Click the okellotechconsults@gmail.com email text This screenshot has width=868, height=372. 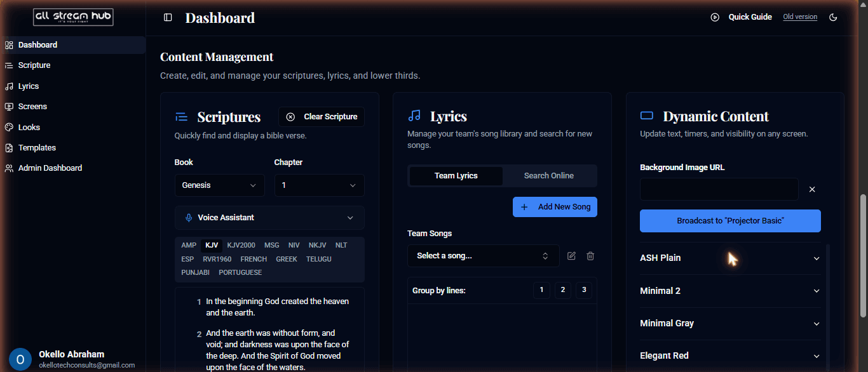click(x=86, y=366)
